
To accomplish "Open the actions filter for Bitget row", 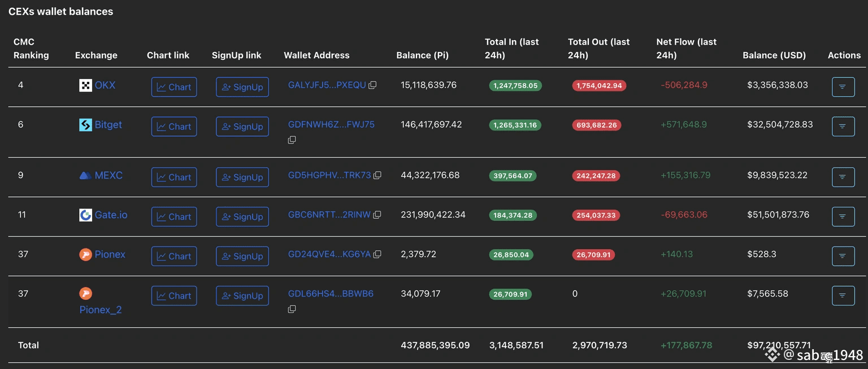I will (843, 127).
